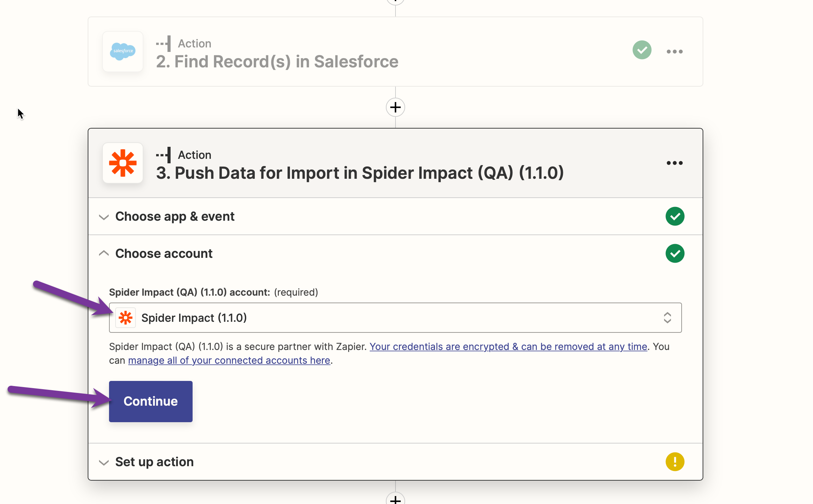
Task: Click the account selector up-down arrows
Action: 667,318
